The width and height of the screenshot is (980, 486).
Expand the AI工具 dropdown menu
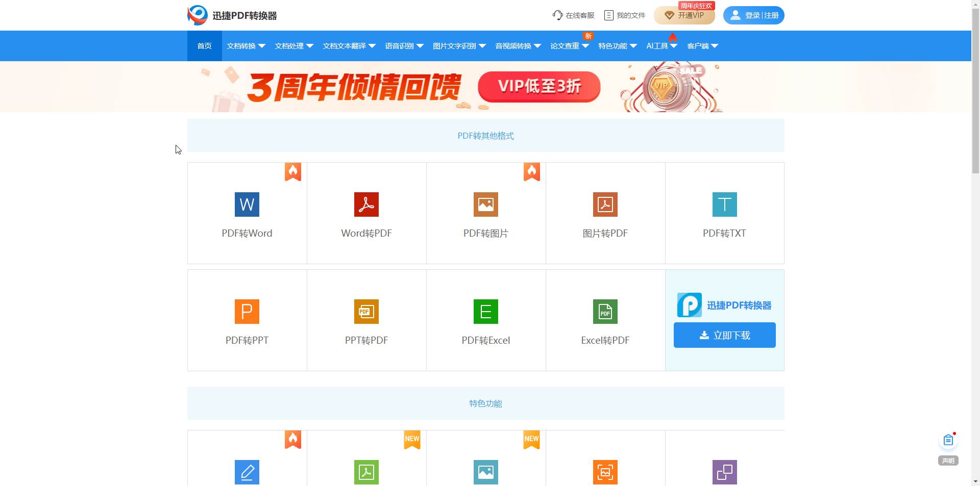tap(662, 46)
